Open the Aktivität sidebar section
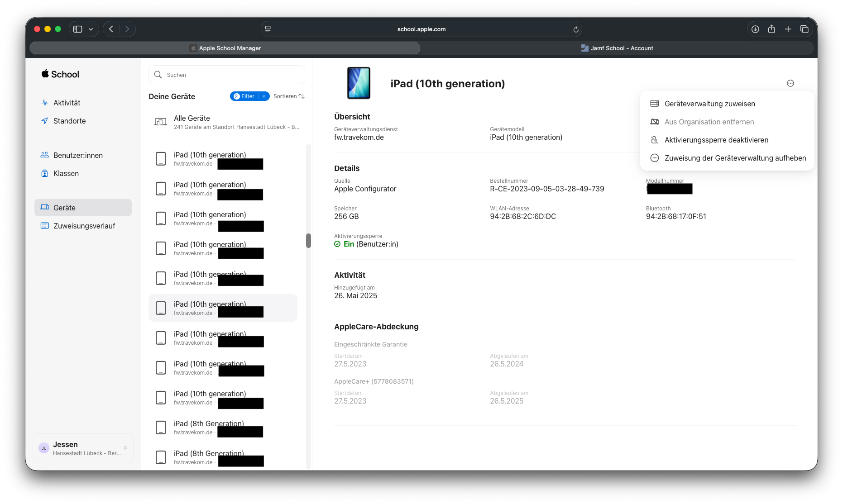 (67, 103)
